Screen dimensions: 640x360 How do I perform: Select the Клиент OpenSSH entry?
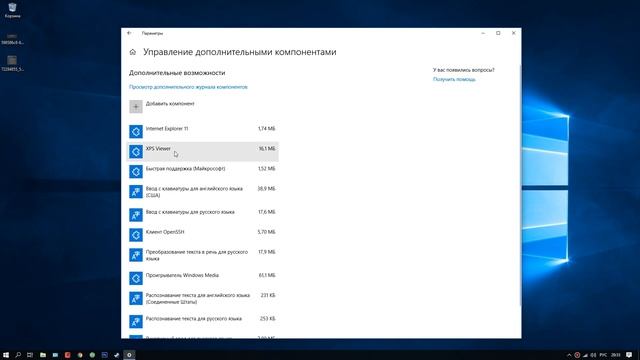[x=203, y=235]
